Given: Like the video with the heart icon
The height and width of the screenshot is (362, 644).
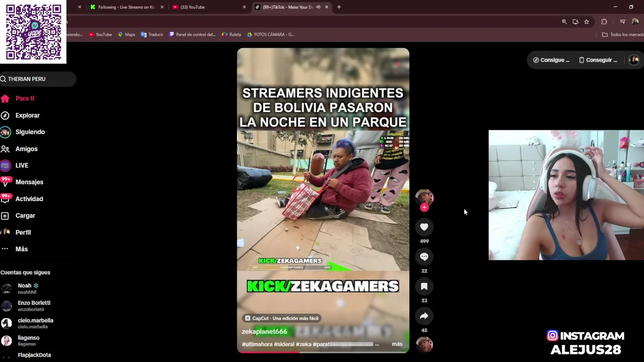Looking at the screenshot, I should click(x=424, y=227).
